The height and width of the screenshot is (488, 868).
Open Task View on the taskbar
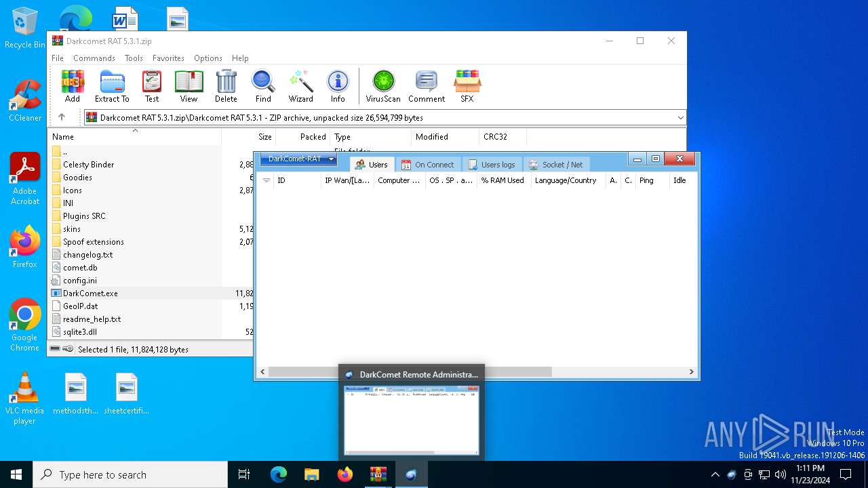244,474
